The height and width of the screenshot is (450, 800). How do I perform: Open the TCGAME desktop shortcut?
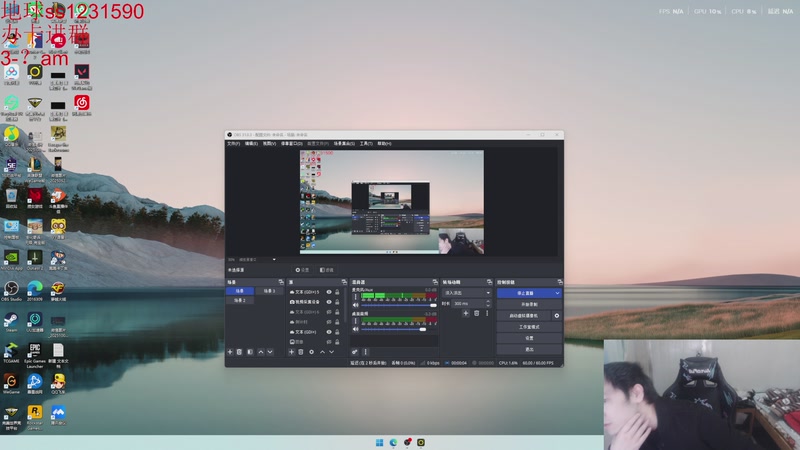(x=11, y=353)
